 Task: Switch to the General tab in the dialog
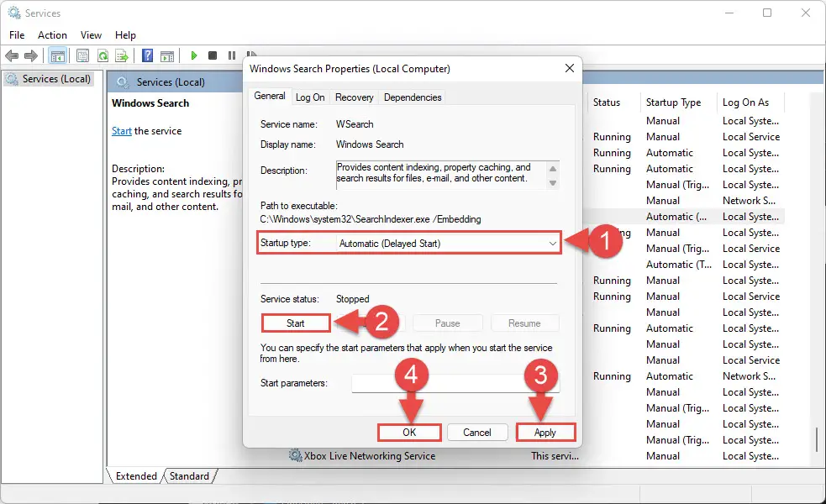269,96
